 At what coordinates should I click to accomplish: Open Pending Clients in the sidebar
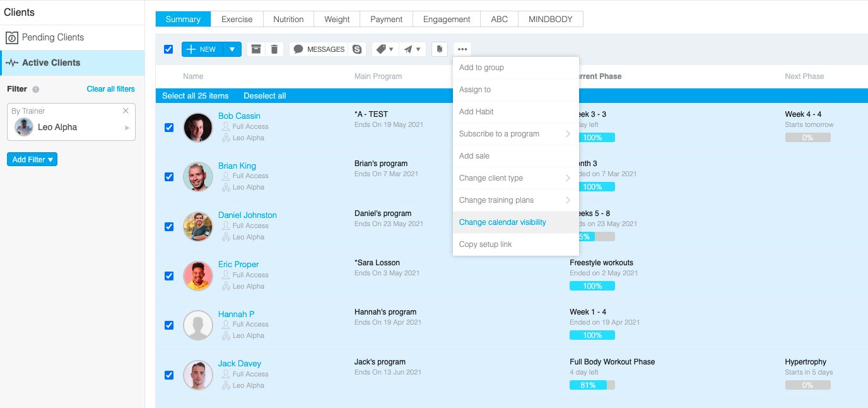pyautogui.click(x=53, y=37)
